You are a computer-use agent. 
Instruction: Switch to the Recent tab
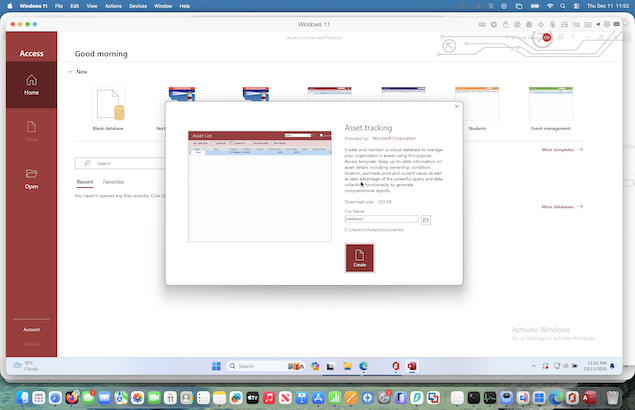(85, 182)
